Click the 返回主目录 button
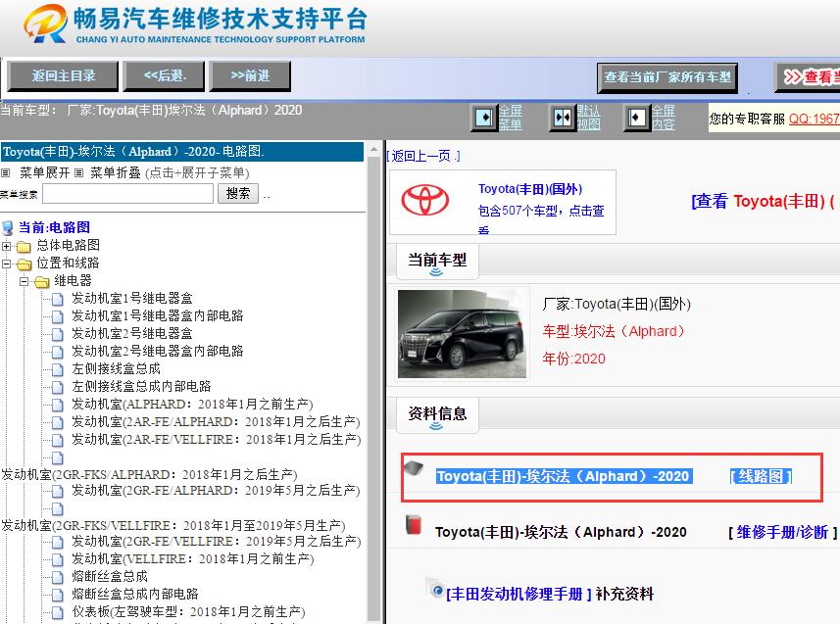Viewport: 840px width, 624px height. 63,76
